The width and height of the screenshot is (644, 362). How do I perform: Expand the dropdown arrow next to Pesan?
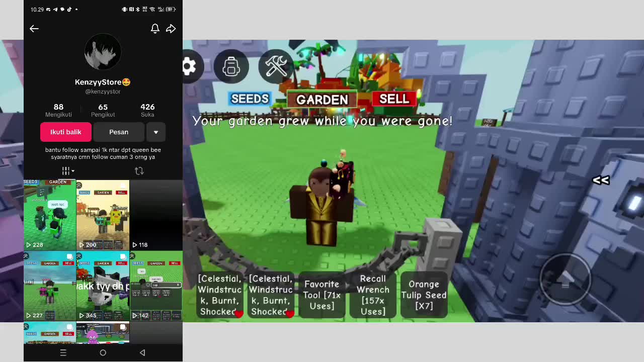click(156, 132)
